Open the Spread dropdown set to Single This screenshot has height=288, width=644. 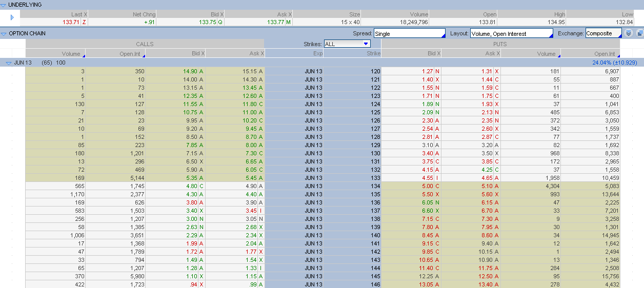click(409, 34)
